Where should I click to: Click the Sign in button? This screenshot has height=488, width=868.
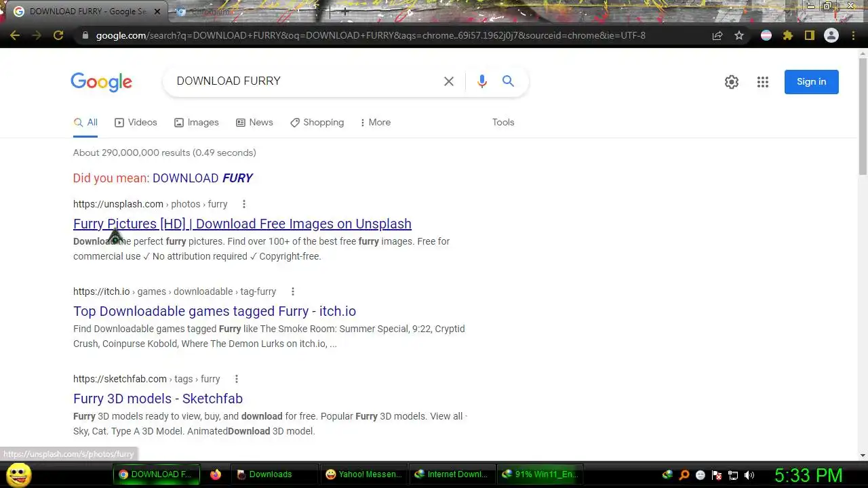click(812, 82)
